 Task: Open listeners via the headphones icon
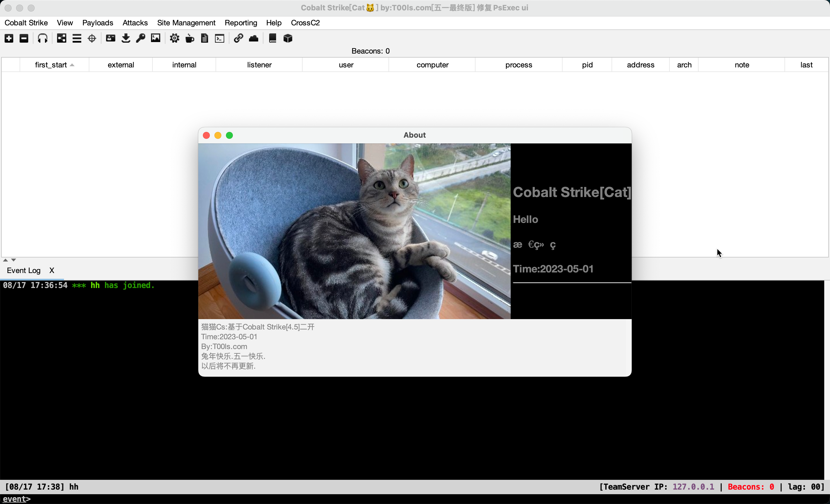coord(42,38)
